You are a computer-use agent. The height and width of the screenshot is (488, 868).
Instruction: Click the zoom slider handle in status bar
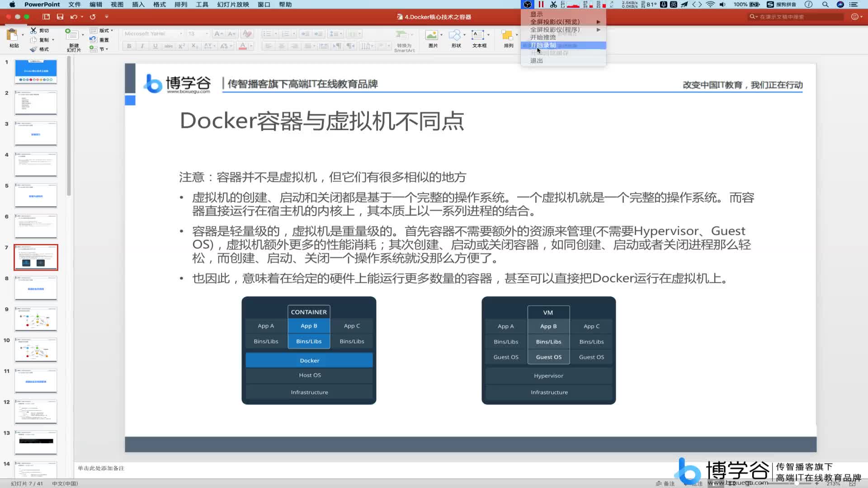797,483
